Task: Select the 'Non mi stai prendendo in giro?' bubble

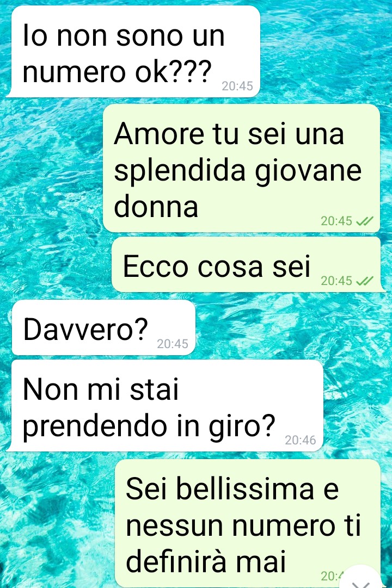Action: [165, 405]
